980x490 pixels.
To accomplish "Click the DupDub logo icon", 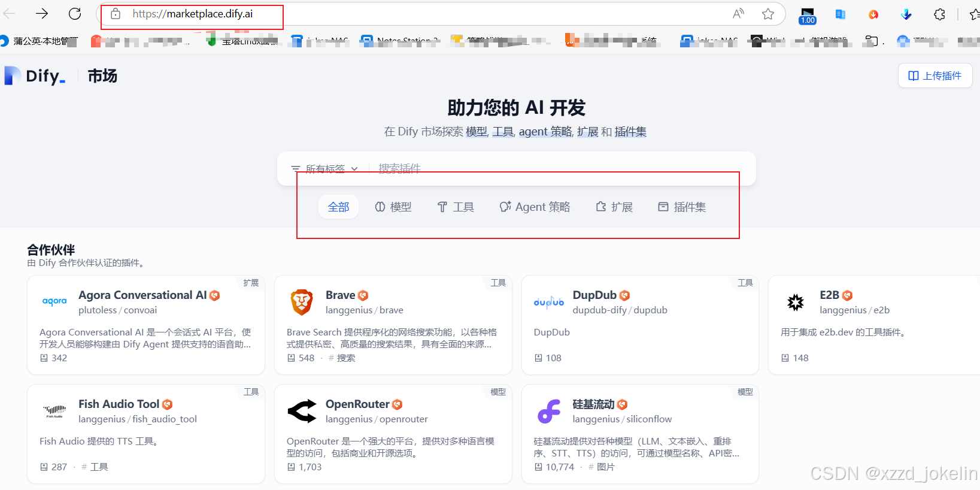I will pos(549,302).
